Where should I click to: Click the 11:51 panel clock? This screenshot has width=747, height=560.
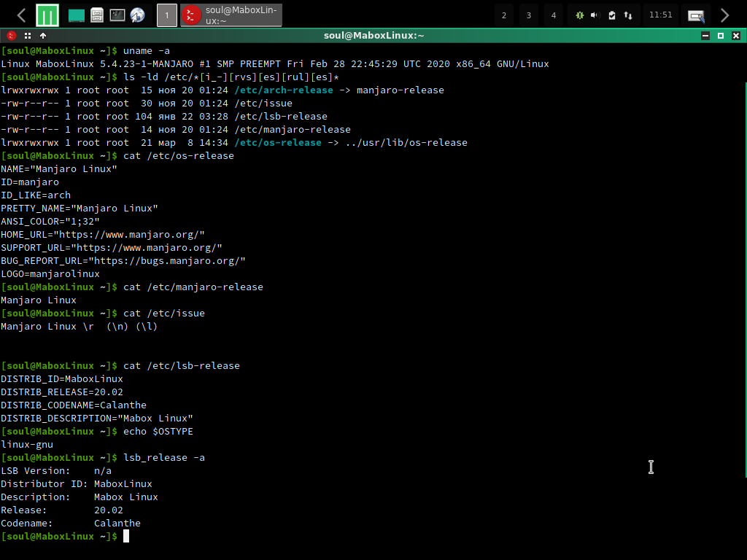point(660,15)
